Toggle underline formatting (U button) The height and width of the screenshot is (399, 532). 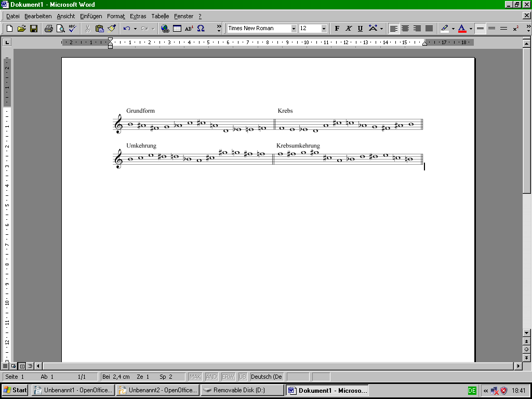[x=360, y=29]
